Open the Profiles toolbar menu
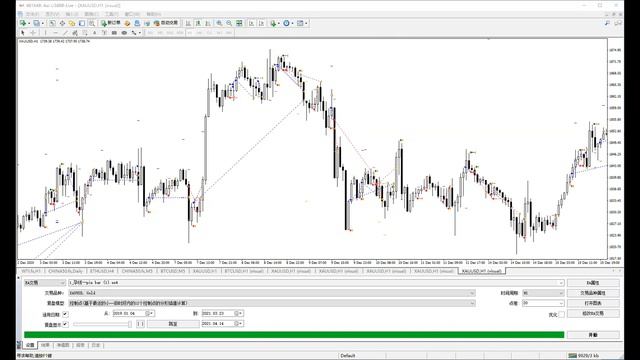640x360 pixels. click(37, 23)
